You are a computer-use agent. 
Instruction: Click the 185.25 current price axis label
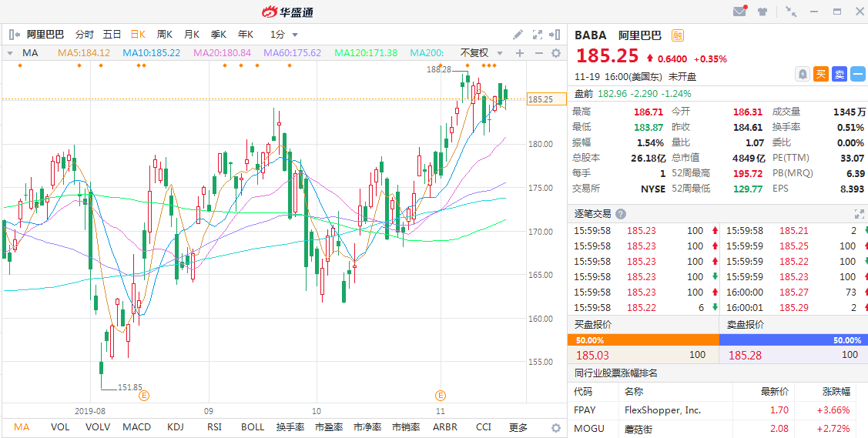click(x=546, y=99)
